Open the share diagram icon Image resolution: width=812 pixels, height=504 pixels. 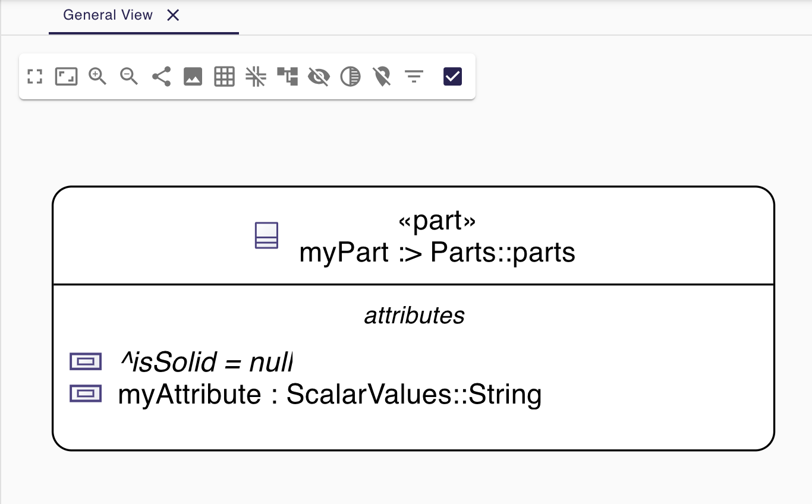click(x=160, y=76)
